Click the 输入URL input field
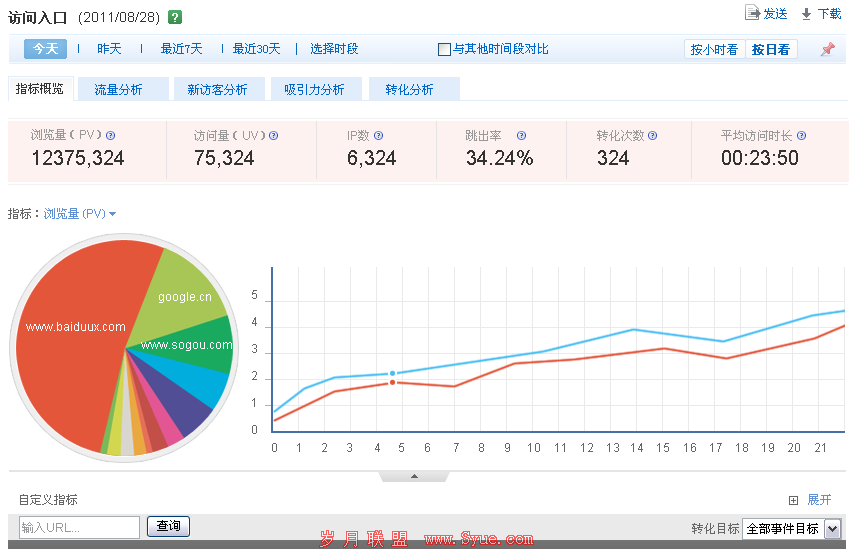Screen dimensions: 851x549 [x=79, y=527]
